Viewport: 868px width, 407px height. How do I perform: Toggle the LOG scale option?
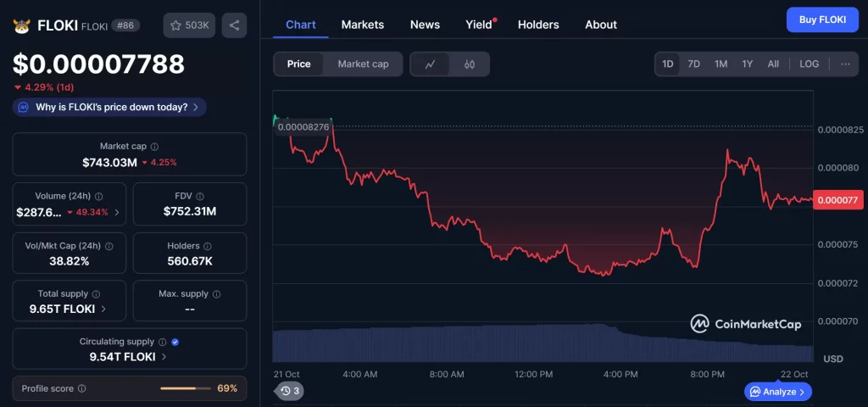(809, 64)
